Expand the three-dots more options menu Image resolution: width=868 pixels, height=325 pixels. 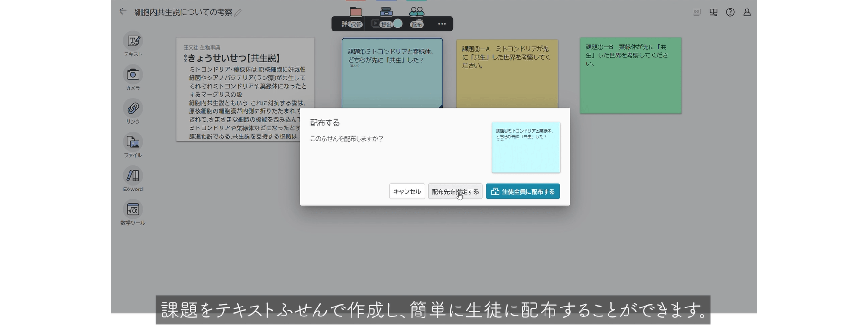point(442,24)
